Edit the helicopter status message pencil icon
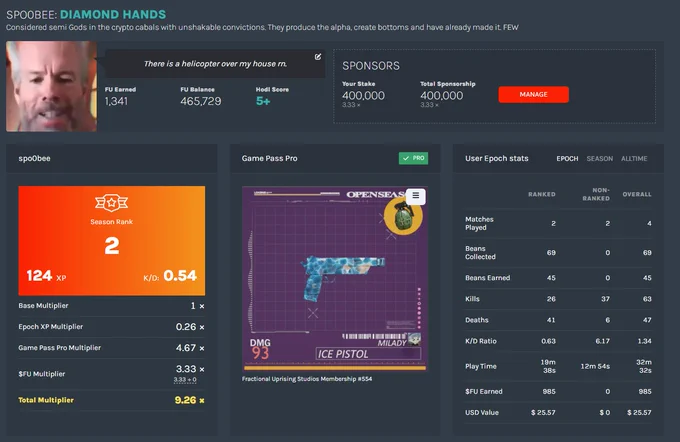Image resolution: width=680 pixels, height=442 pixels. pyautogui.click(x=318, y=57)
